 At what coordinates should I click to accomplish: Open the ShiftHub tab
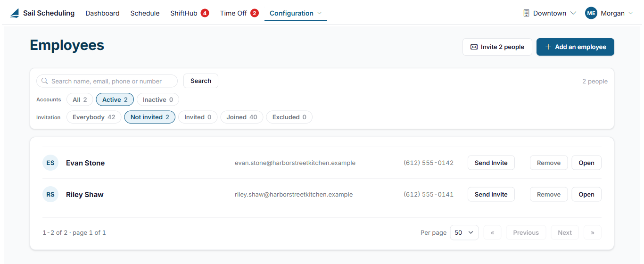click(x=189, y=13)
